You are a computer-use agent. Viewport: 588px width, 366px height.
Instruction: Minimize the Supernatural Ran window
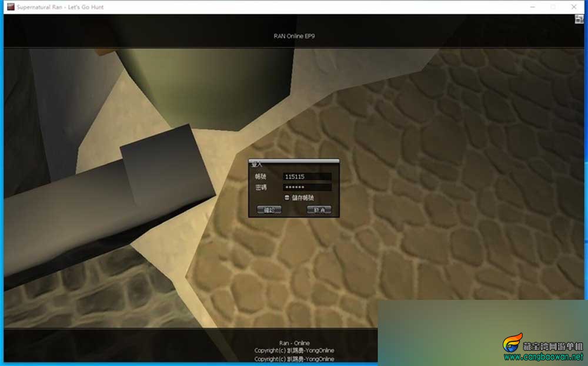[x=533, y=6]
